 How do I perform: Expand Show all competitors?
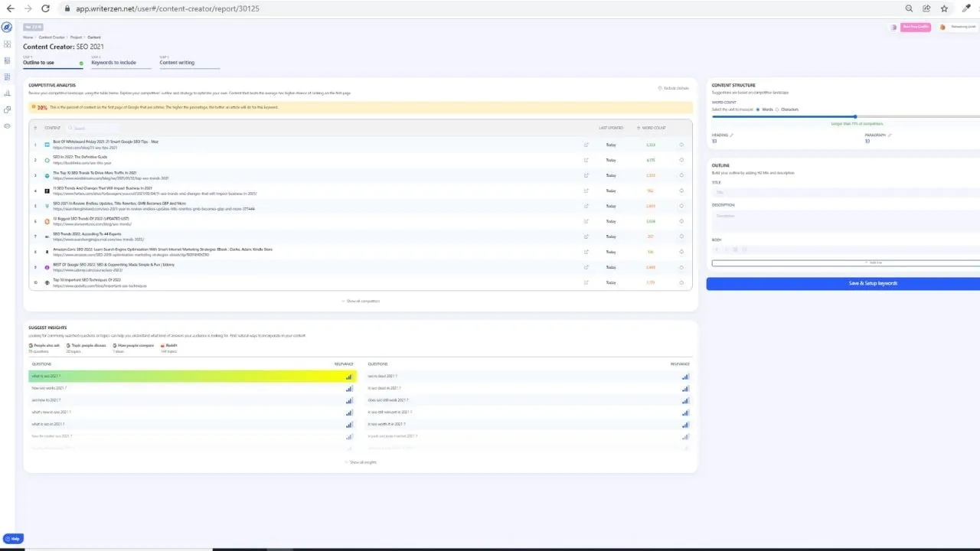[361, 301]
